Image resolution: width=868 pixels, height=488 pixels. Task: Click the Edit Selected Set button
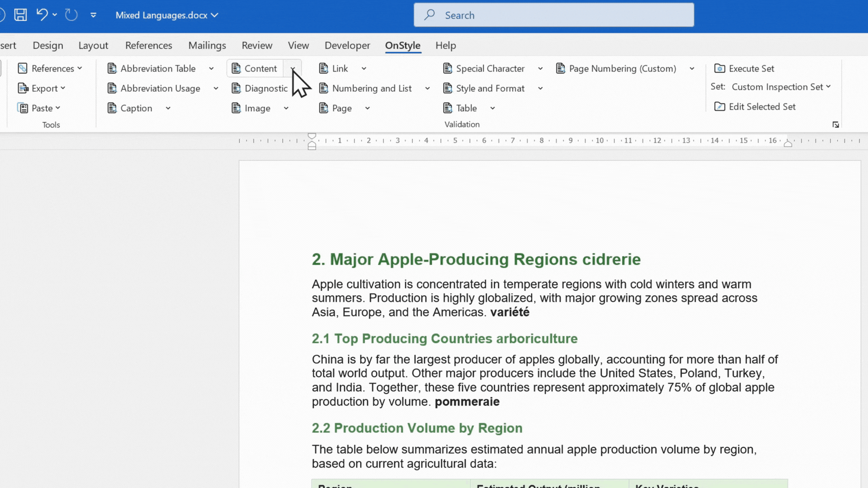755,107
